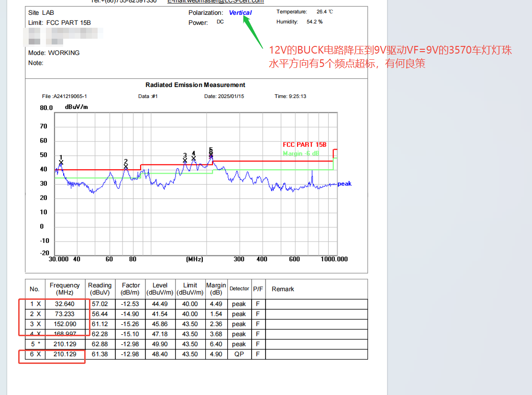
Task: Click the "Frequency (MHz)" column header
Action: pyautogui.click(x=65, y=289)
